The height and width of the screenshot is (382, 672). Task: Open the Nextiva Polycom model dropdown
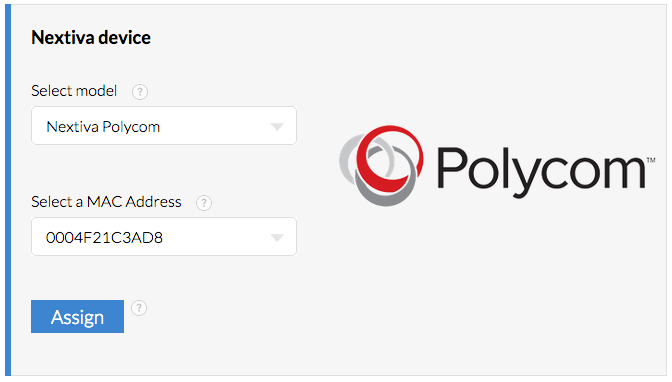coord(164,126)
